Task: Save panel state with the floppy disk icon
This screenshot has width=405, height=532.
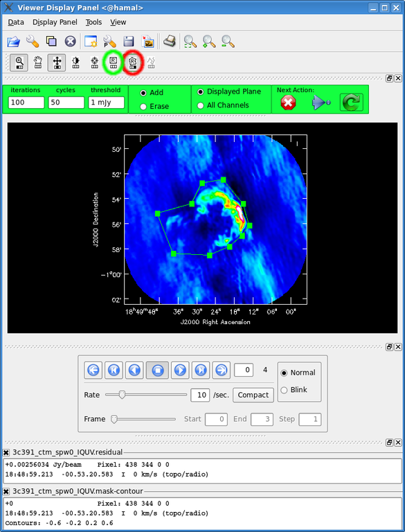Action: click(129, 42)
